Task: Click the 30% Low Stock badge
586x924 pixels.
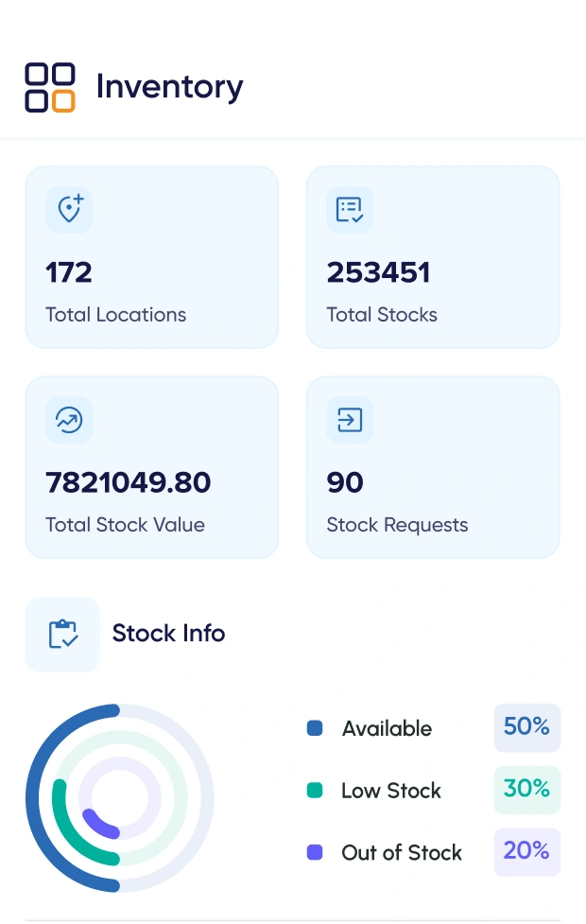Action: click(526, 790)
